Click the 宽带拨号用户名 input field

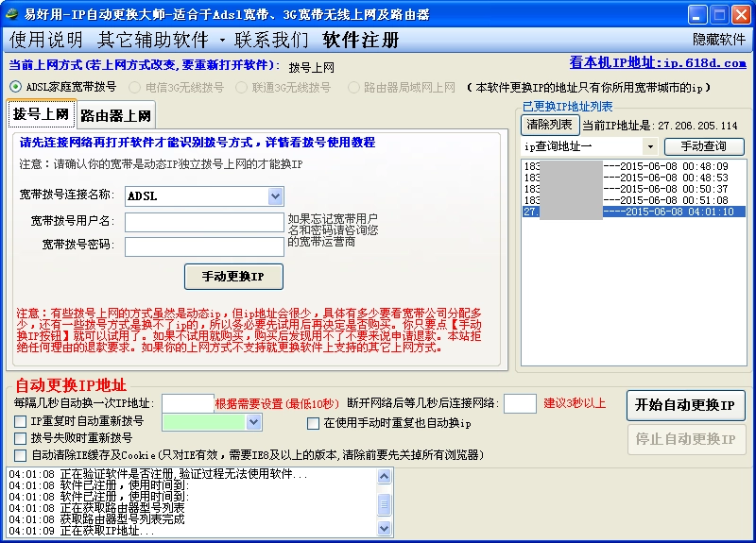pos(204,222)
